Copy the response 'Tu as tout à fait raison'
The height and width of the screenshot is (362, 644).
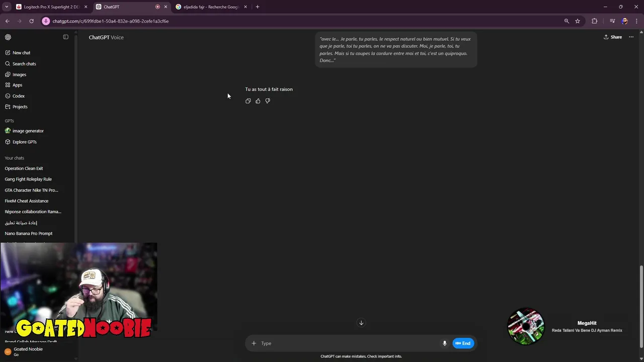248,101
